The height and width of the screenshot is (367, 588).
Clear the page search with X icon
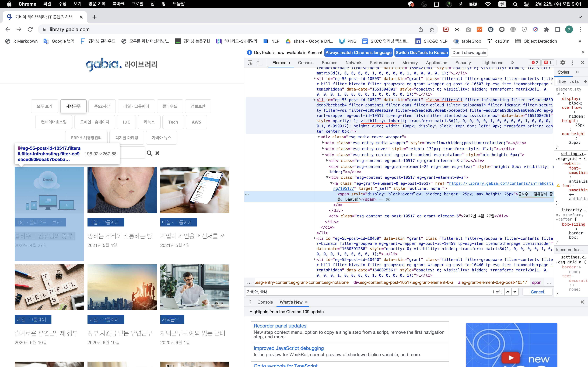pyautogui.click(x=157, y=153)
